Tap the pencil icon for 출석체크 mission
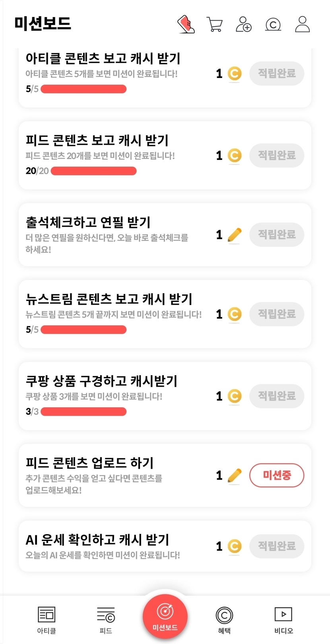Screen dimensions: 330x644 [235, 235]
